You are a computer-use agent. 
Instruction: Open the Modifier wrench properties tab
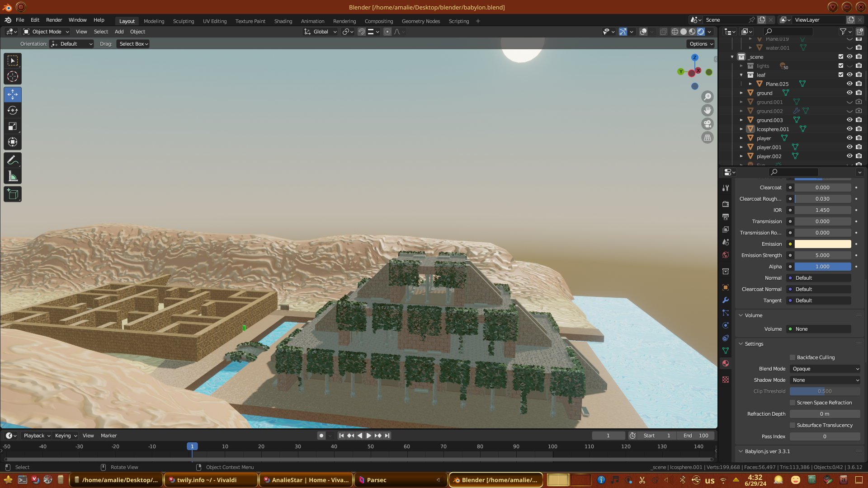[x=726, y=300]
